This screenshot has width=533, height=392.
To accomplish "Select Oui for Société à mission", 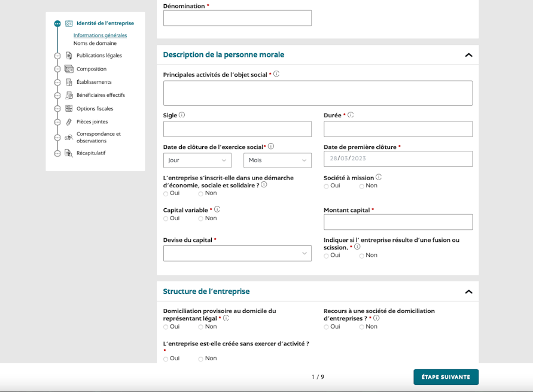I will 327,186.
